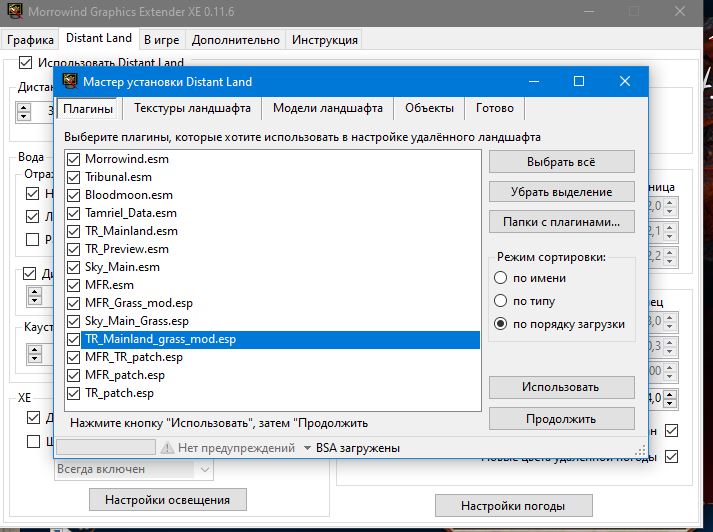This screenshot has height=532, width=713.
Task: Open 'Дополнительно' tab in MGE XE
Action: (x=236, y=40)
